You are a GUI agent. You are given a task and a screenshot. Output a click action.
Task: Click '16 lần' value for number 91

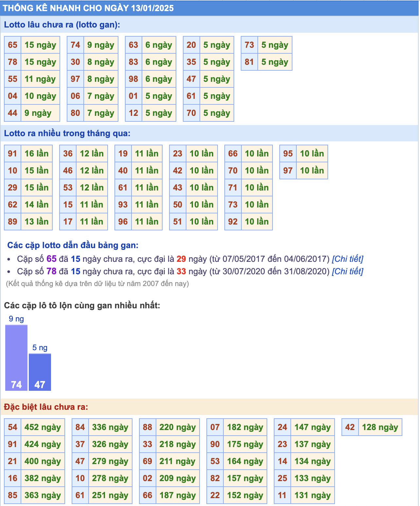click(37, 154)
